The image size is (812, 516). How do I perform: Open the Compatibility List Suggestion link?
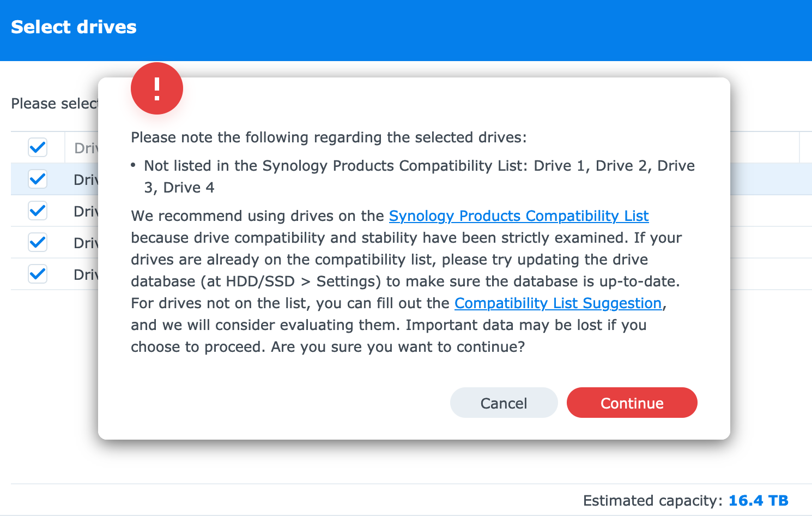558,303
